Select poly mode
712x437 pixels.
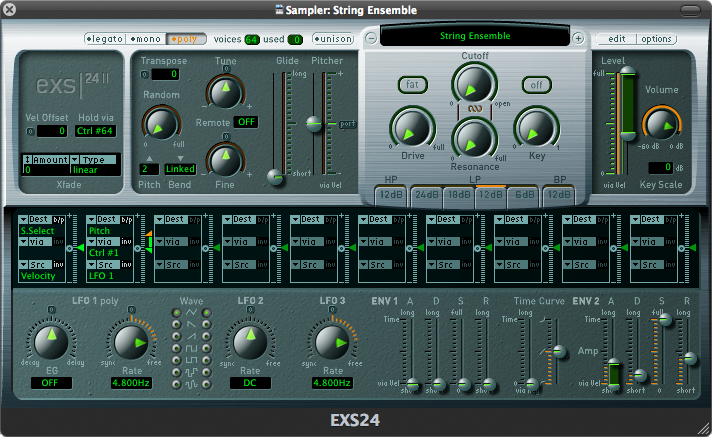click(186, 39)
